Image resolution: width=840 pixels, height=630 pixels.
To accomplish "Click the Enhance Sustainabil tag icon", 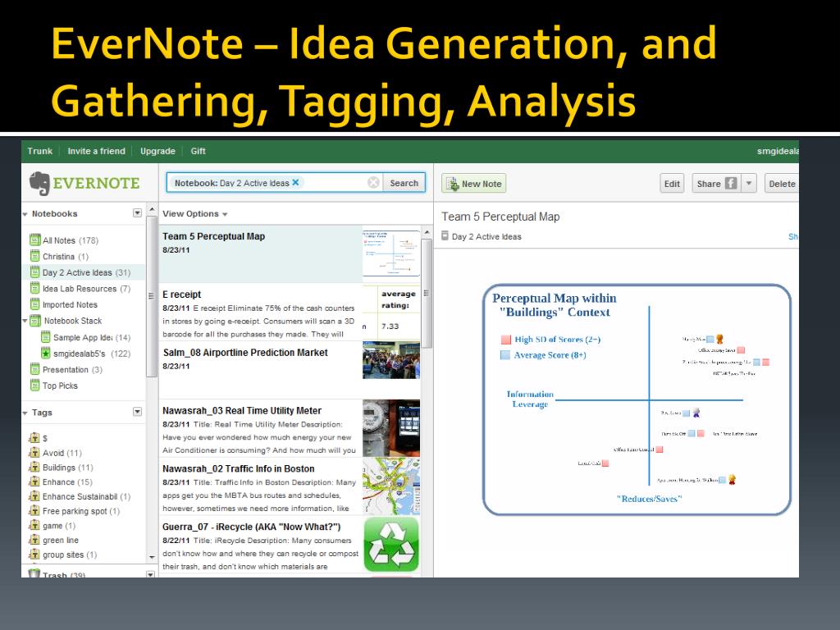I will tap(34, 496).
